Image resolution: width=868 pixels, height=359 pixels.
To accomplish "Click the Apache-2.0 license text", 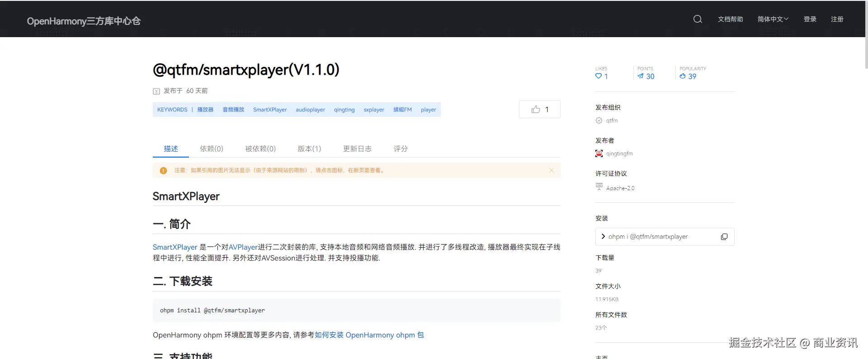I will pyautogui.click(x=620, y=188).
